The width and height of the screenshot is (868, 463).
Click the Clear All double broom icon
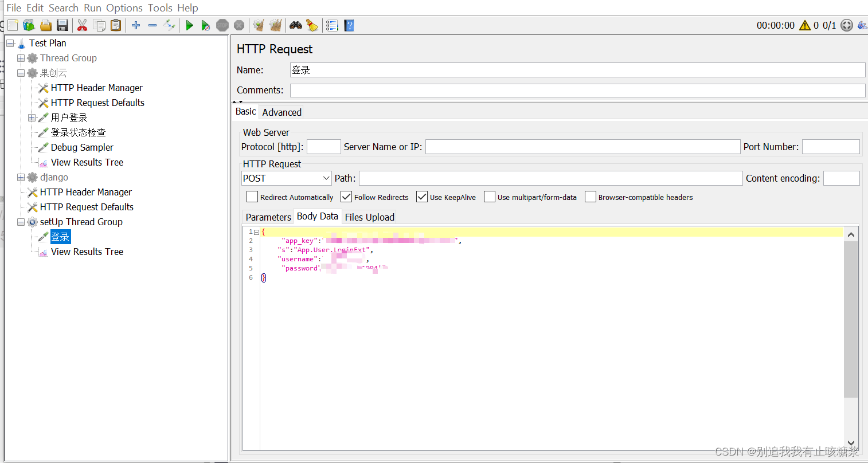click(276, 25)
